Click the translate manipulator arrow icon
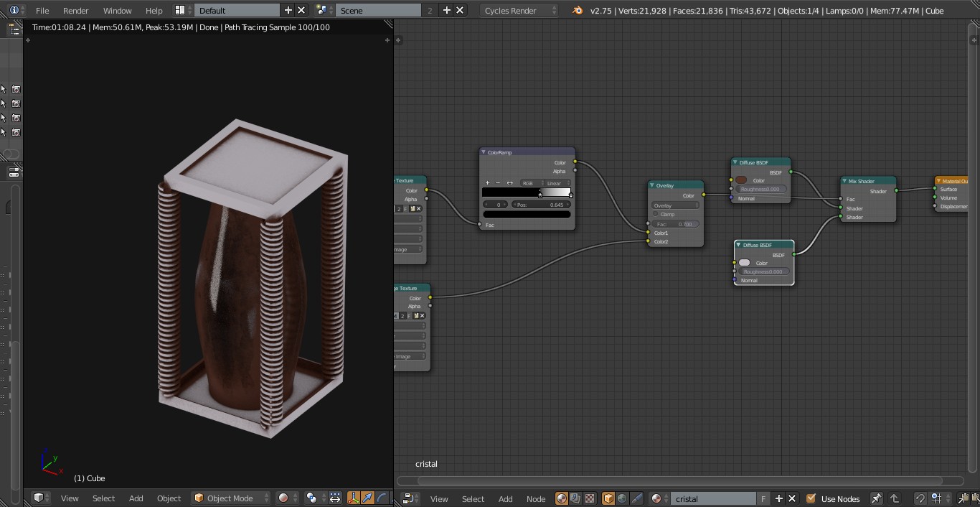Viewport: 980px width, 507px height. [367, 498]
